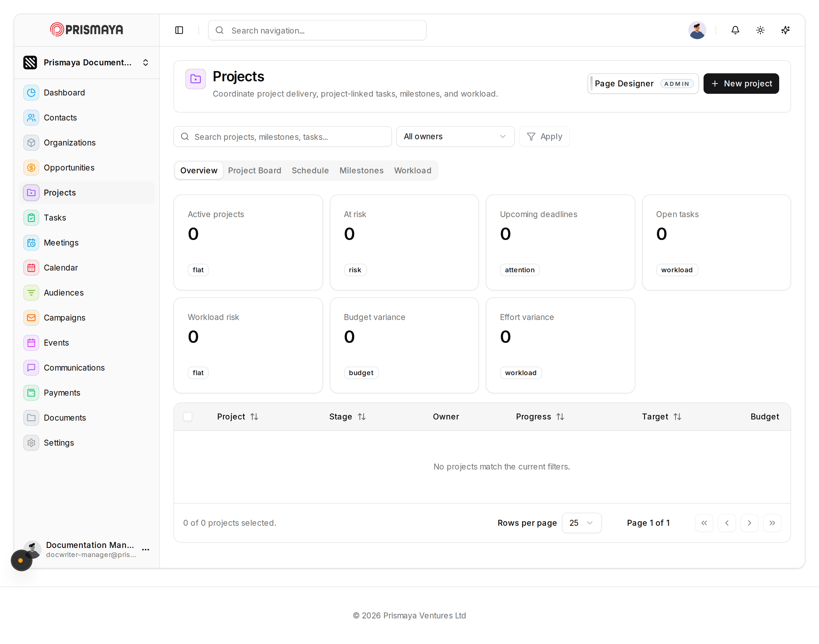This screenshot has width=819, height=644.
Task: Click the At risk card
Action: point(404,242)
